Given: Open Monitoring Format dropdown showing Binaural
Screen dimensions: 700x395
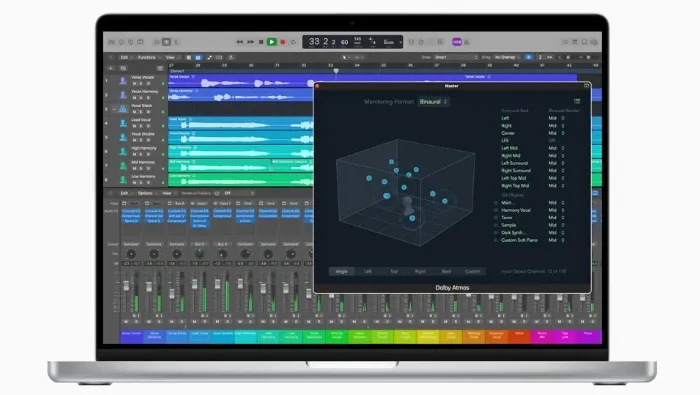Looking at the screenshot, I should [433, 102].
